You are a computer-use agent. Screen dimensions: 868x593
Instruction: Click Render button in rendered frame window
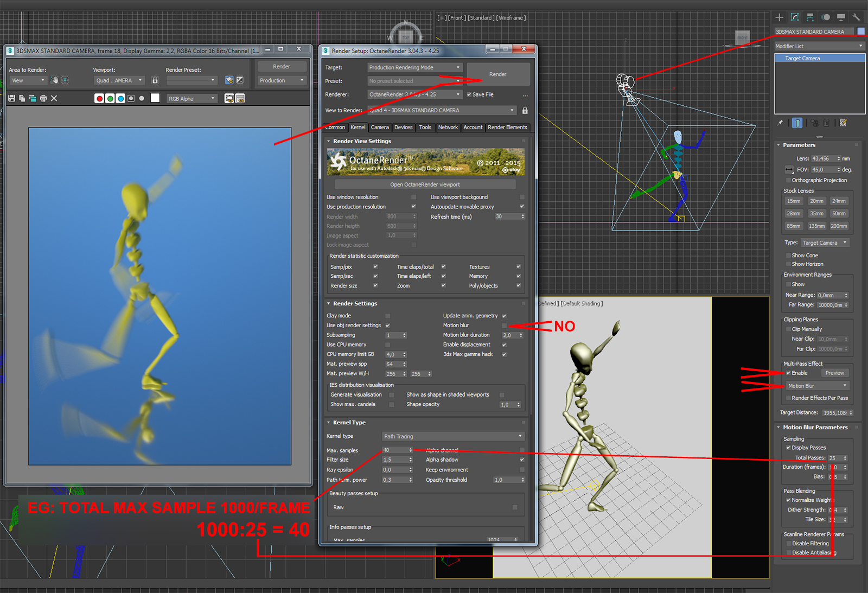tap(282, 67)
